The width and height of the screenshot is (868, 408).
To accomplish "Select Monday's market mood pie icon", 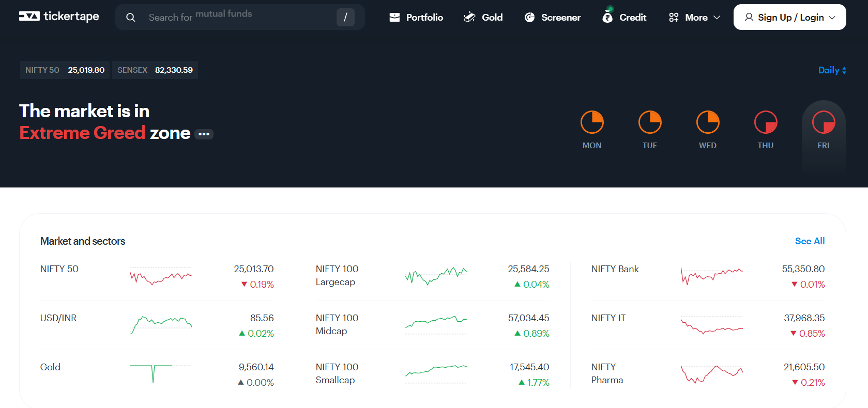I will pyautogui.click(x=592, y=123).
